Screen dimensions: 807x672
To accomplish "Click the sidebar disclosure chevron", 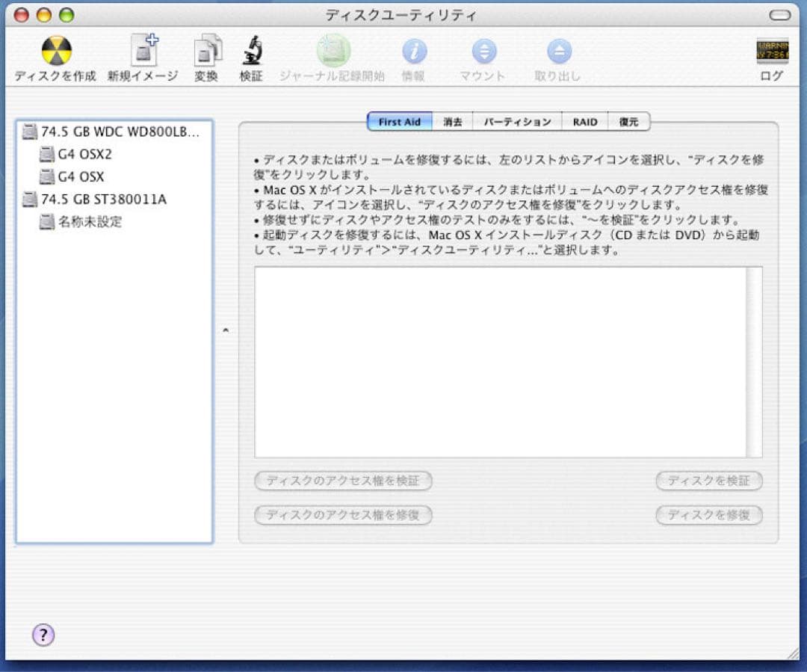I will 226,330.
